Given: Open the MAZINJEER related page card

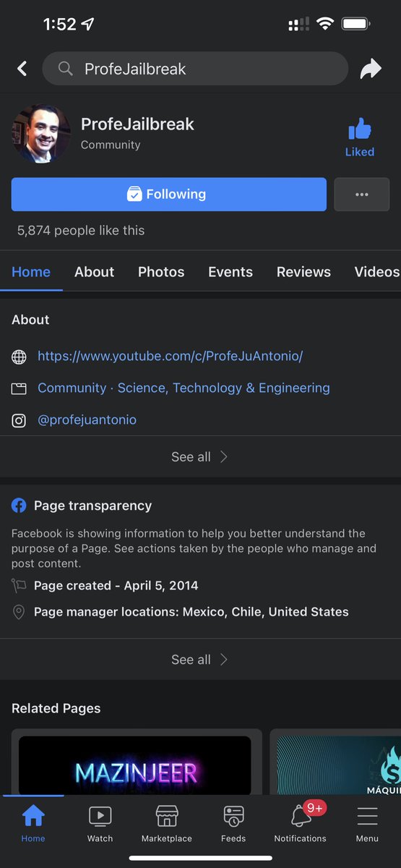Looking at the screenshot, I should 137,762.
